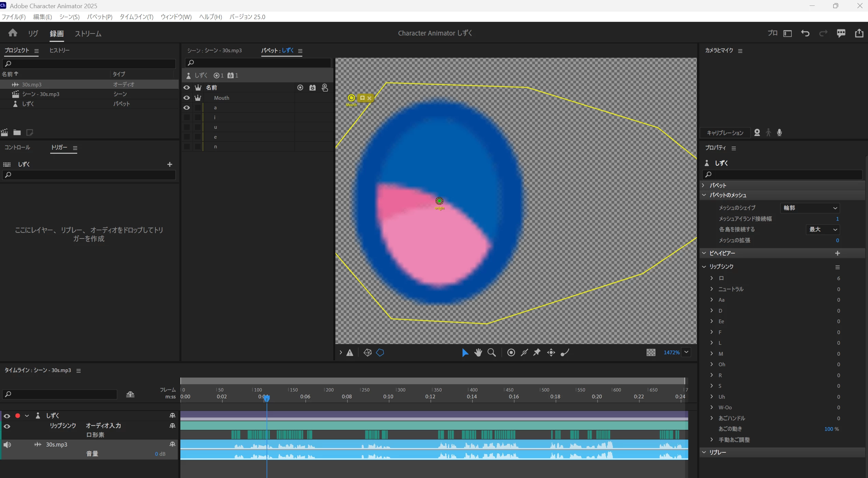Disarm record for しずく track
Image resolution: width=868 pixels, height=478 pixels.
pos(18,416)
